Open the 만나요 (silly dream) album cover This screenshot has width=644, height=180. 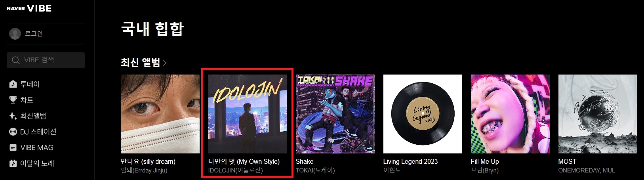tap(160, 114)
